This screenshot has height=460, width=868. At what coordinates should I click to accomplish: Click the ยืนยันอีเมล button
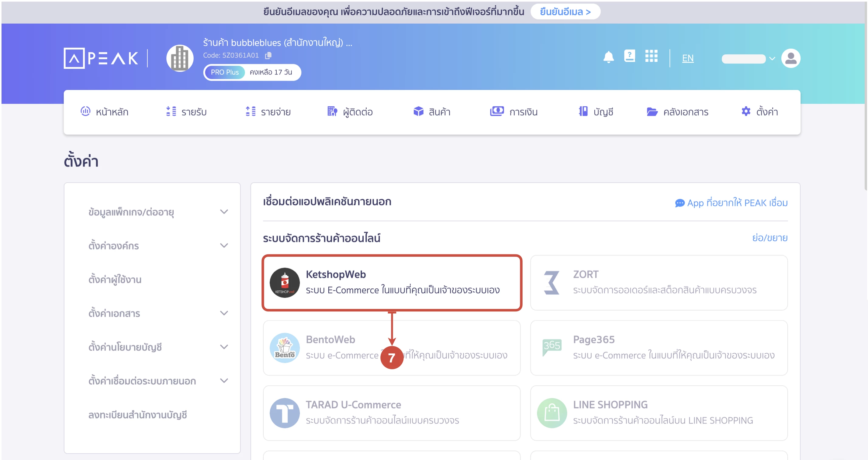tap(565, 12)
